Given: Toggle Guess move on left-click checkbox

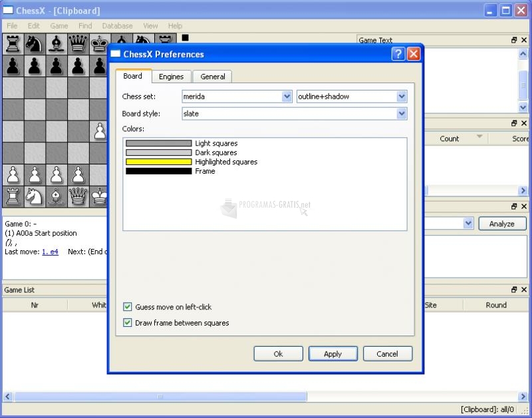Looking at the screenshot, I should (127, 307).
